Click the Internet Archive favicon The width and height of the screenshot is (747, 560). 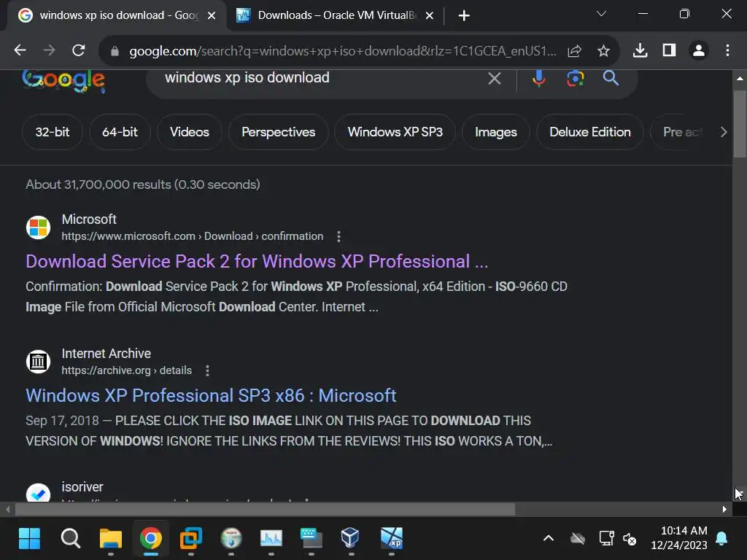38,362
